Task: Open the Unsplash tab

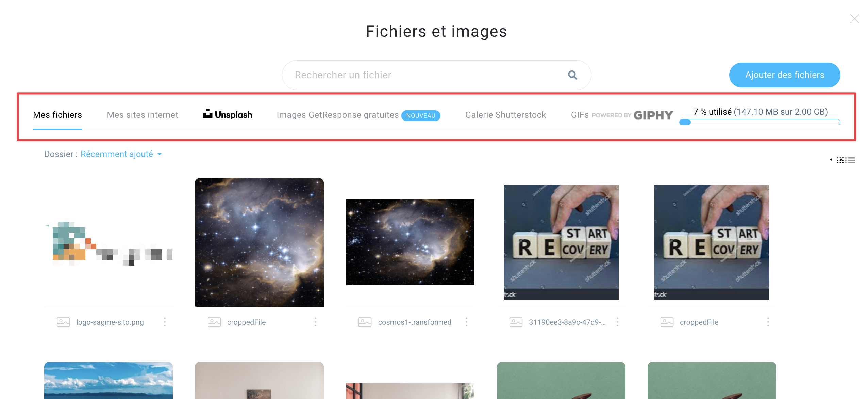Action: pos(228,115)
